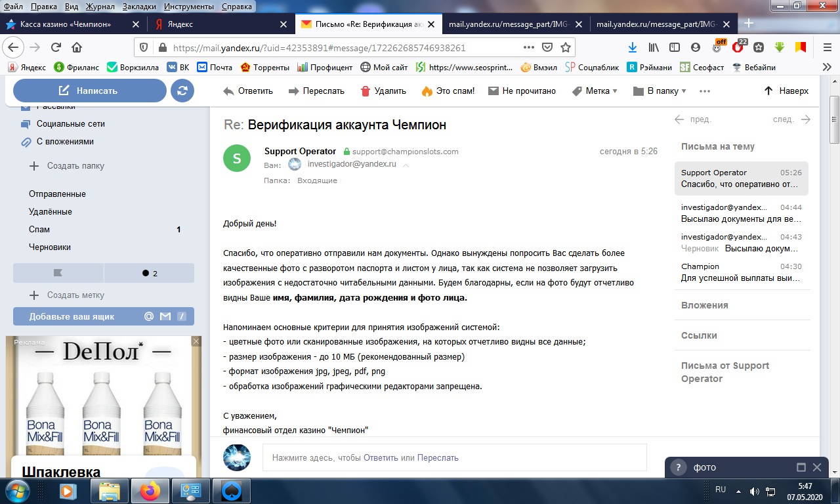The image size is (840, 504).
Task: Open page actions three-dots menu
Action: (528, 47)
